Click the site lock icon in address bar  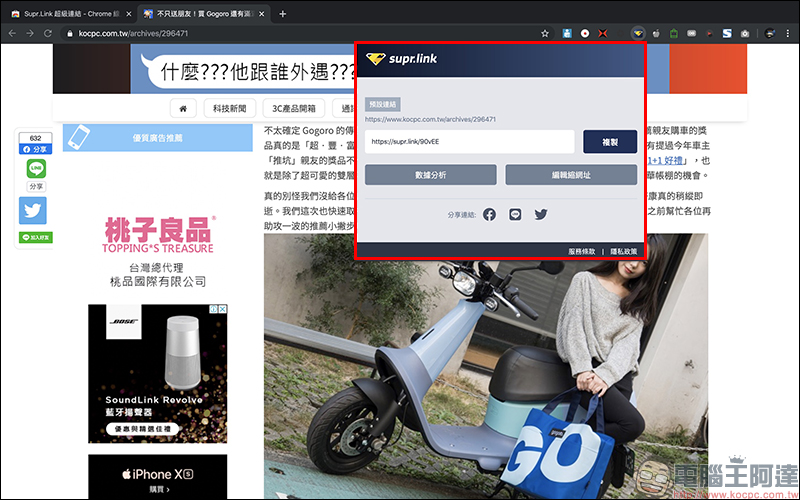[70, 34]
